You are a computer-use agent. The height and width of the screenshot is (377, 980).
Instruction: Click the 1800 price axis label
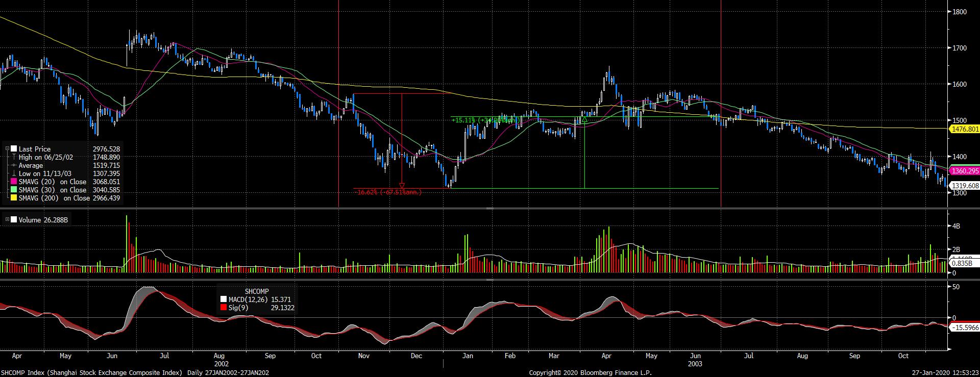click(x=960, y=12)
